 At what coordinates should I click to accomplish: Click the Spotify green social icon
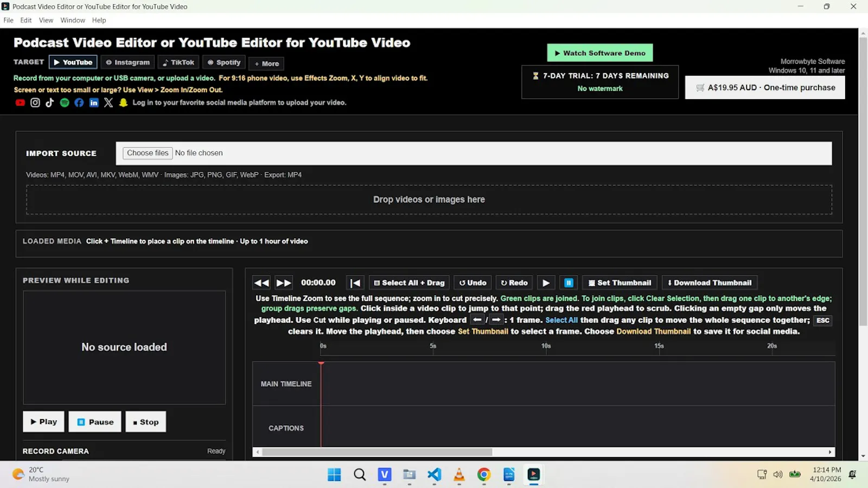coord(65,102)
